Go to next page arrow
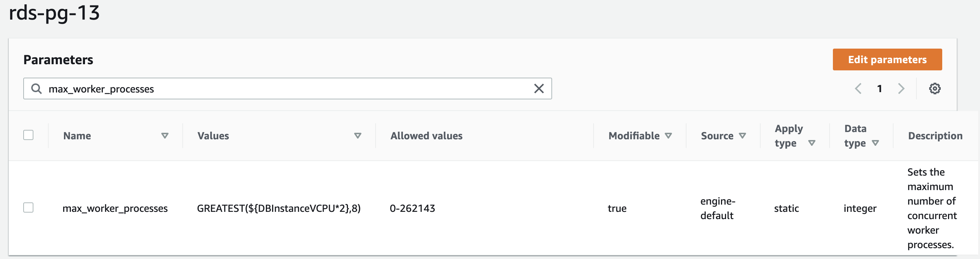Screen dimensions: 980x259 tap(901, 89)
